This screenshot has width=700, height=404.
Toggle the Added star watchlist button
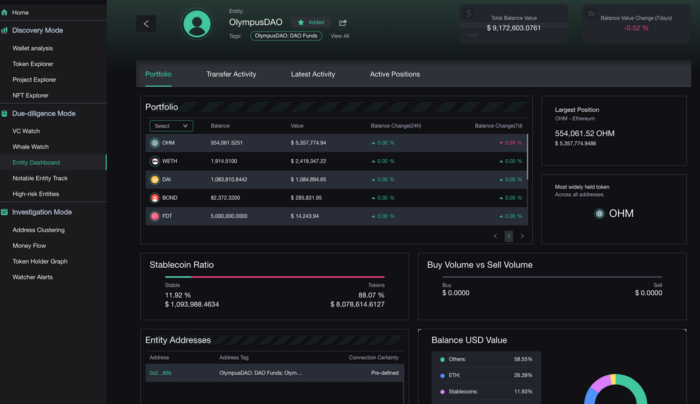(311, 22)
